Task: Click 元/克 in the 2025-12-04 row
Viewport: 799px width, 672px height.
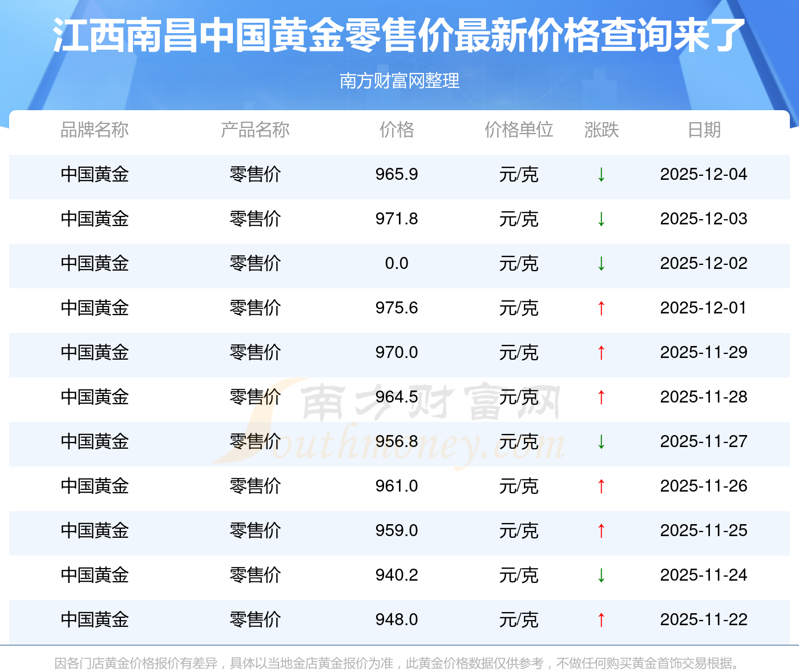Action: [x=519, y=175]
